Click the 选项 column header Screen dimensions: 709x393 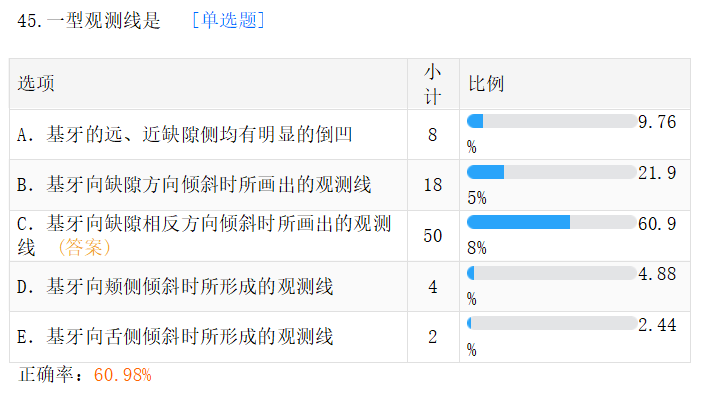pos(36,84)
